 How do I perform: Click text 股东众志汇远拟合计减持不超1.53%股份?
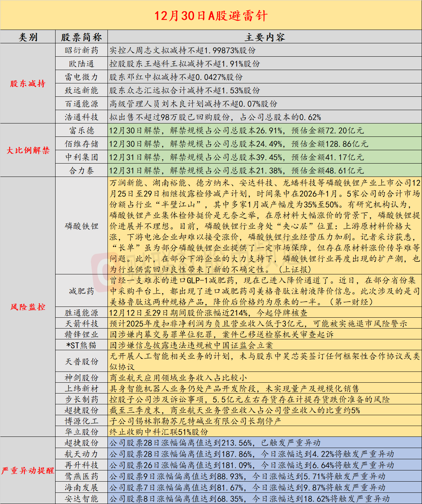pos(185,91)
